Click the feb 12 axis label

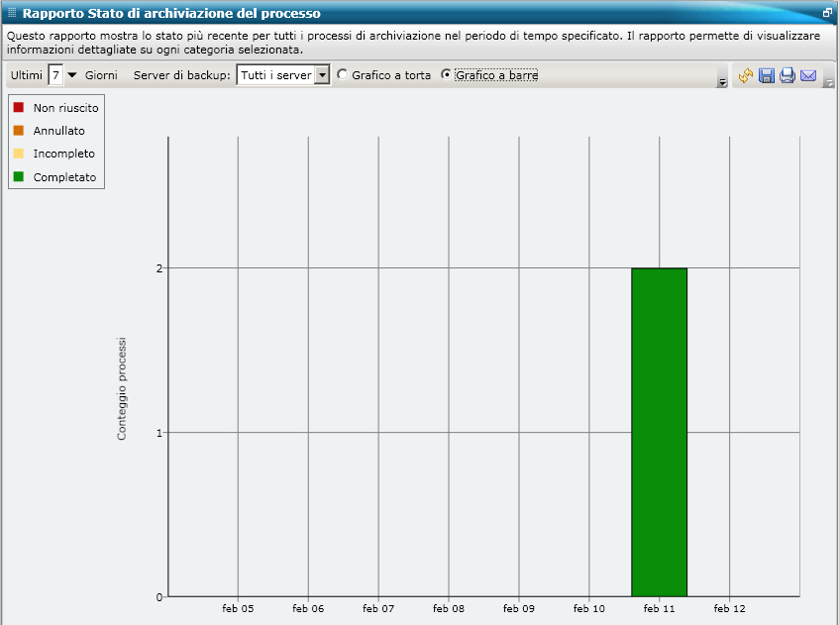[x=729, y=608]
